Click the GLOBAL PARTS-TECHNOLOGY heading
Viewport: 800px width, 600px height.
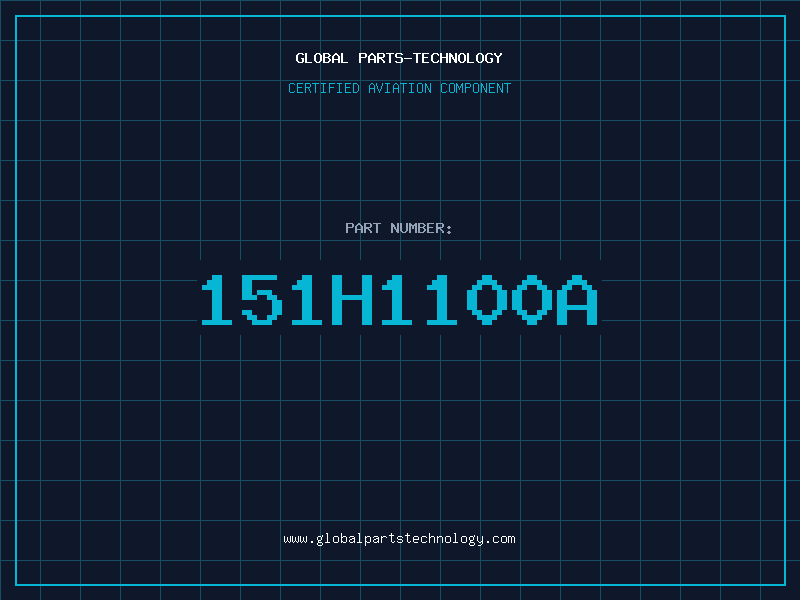(x=399, y=58)
